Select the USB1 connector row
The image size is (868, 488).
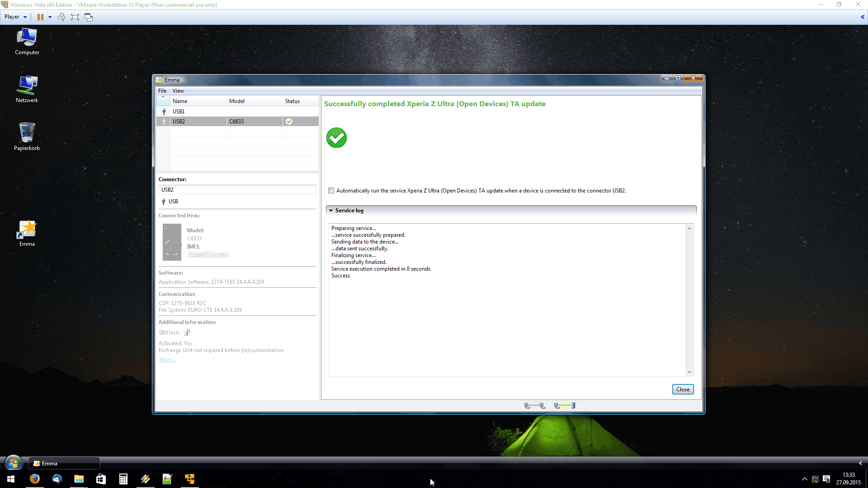(x=237, y=112)
